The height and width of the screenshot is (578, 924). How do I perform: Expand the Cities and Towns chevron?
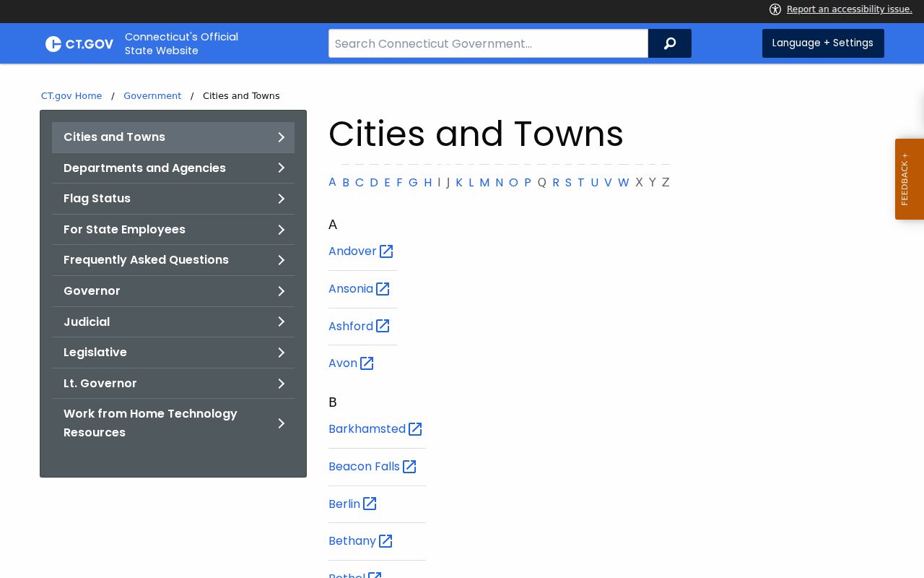tap(282, 137)
